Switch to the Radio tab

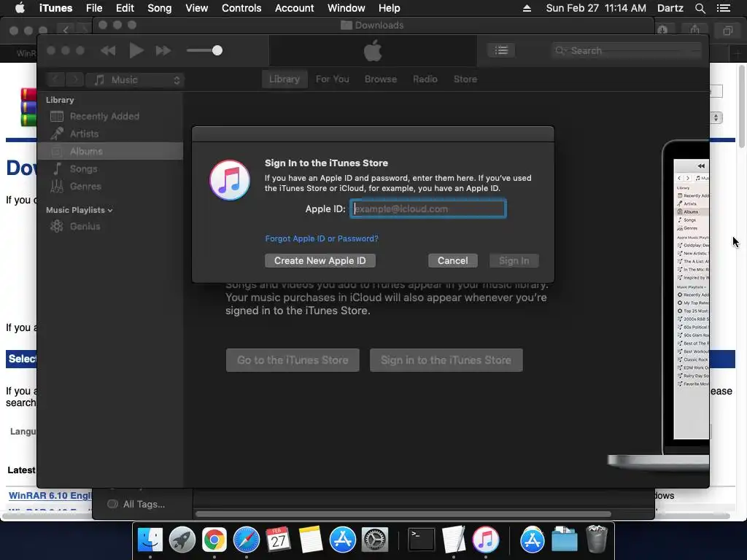click(x=425, y=79)
